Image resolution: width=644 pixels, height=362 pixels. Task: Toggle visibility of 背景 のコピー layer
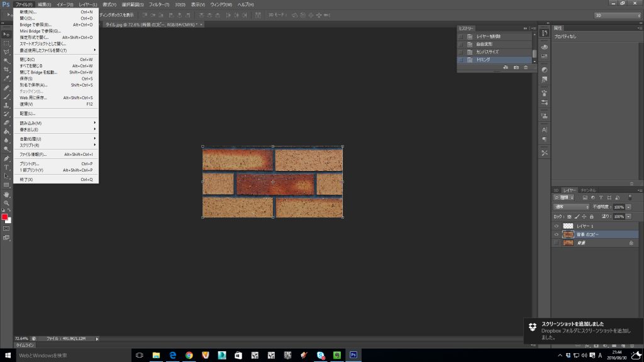pyautogui.click(x=556, y=234)
